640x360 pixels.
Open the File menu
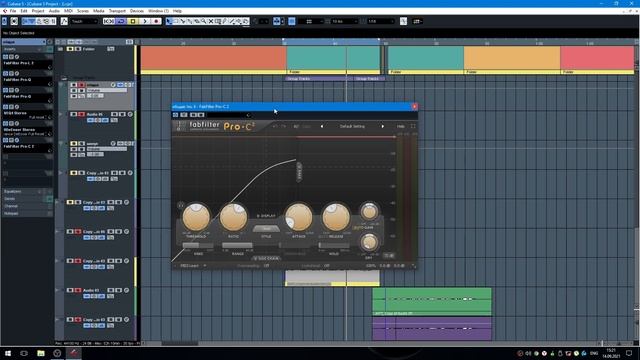pos(13,11)
